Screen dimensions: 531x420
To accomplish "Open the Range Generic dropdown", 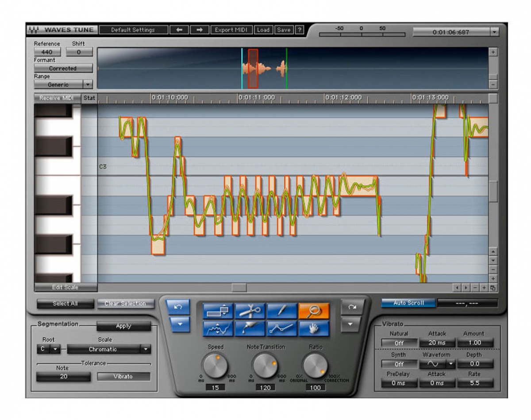I will pyautogui.click(x=63, y=85).
